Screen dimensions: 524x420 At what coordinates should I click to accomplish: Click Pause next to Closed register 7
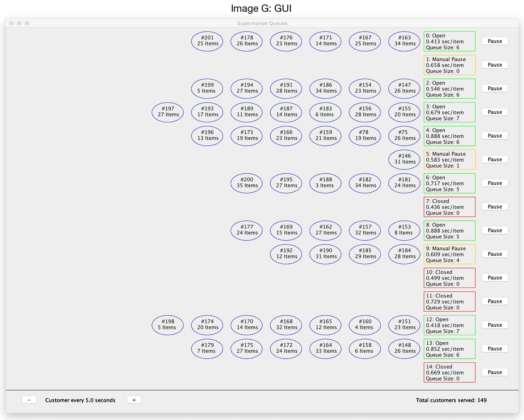coord(495,207)
